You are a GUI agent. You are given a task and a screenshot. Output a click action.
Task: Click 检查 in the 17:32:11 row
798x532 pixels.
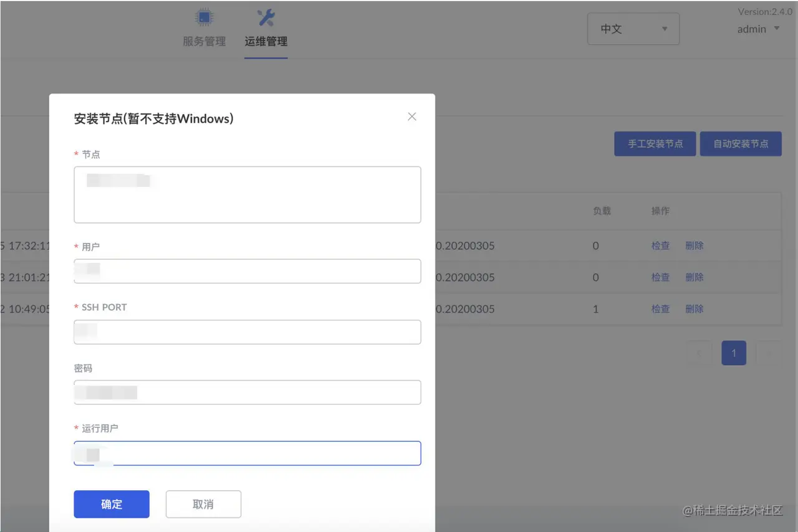pyautogui.click(x=661, y=245)
